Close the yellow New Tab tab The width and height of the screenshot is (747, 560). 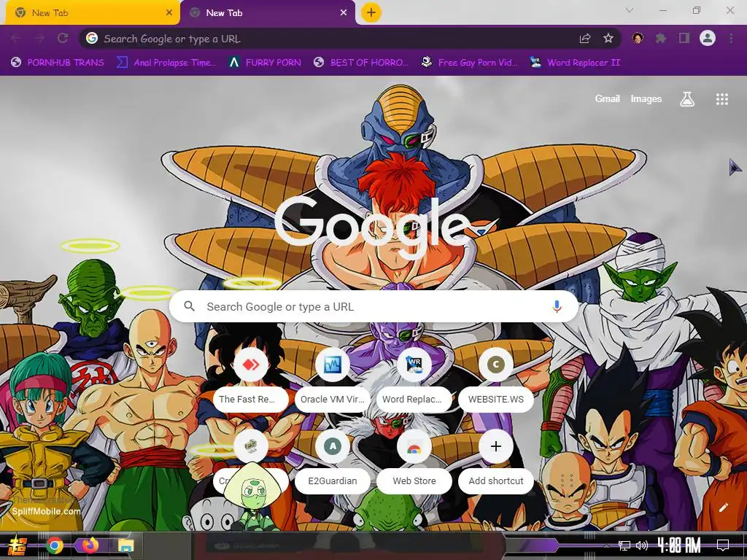tap(169, 13)
